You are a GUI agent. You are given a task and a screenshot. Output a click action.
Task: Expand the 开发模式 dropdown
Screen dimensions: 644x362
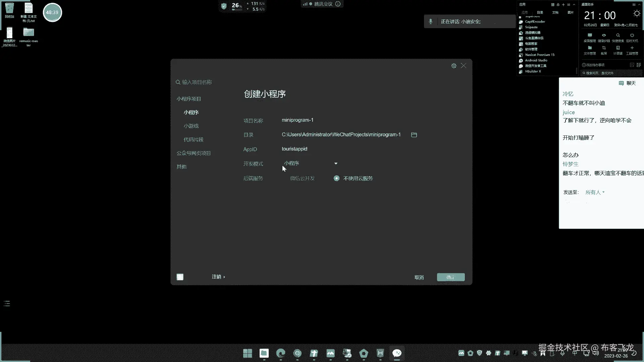pos(335,164)
